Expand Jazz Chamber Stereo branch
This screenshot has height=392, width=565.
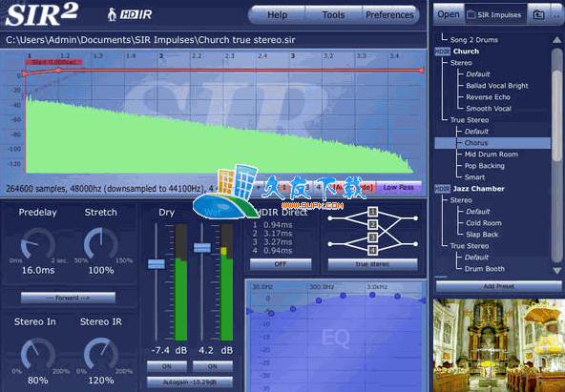point(461,200)
